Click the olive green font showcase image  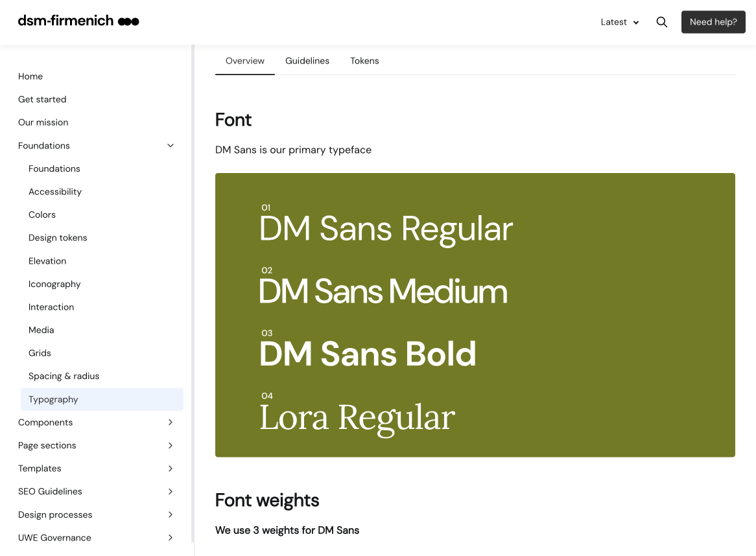coord(475,315)
